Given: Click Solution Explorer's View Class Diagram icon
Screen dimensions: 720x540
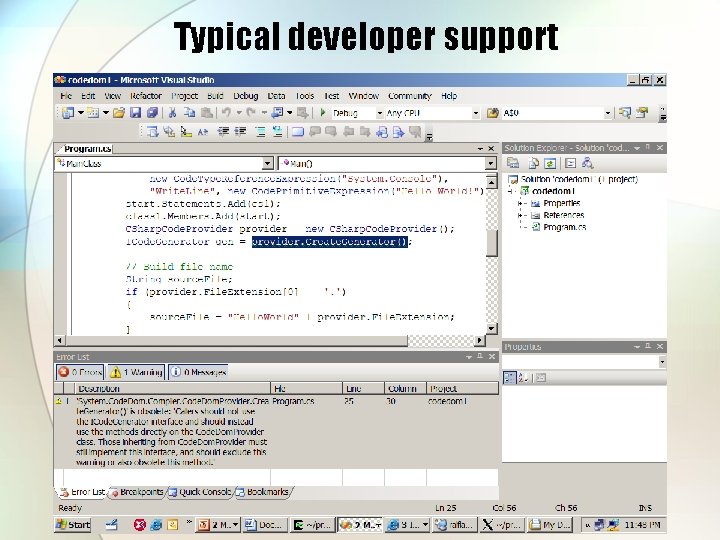Looking at the screenshot, I should [587, 163].
